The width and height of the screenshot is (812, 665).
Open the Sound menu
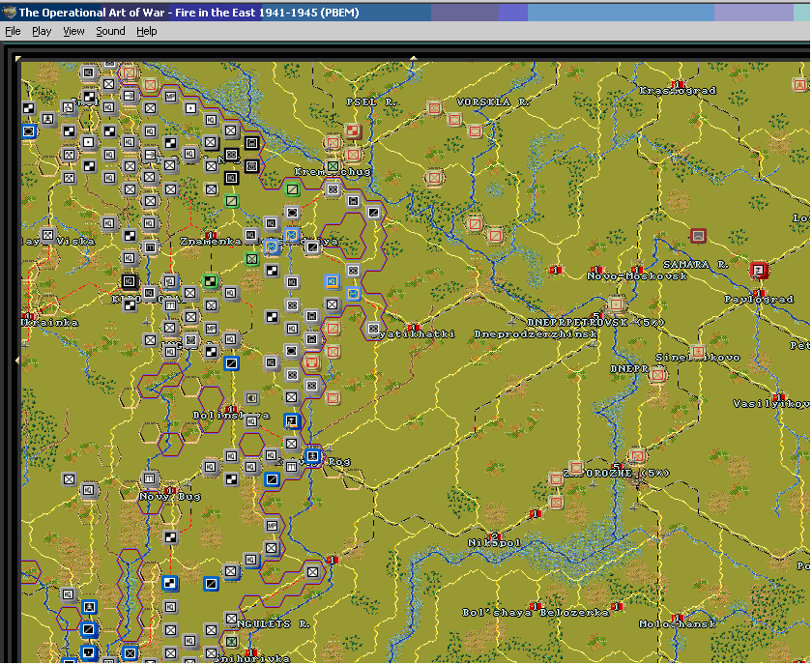pos(110,31)
